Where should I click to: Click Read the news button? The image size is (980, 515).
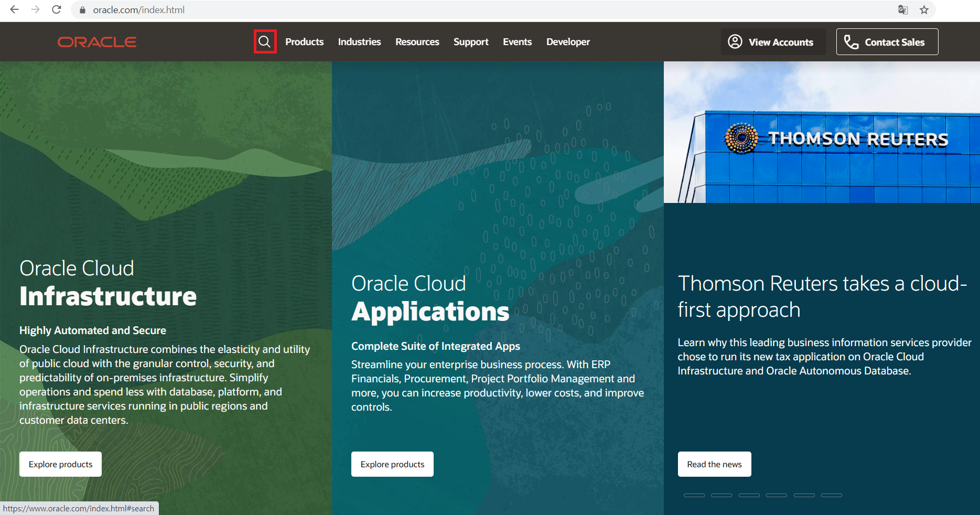click(x=714, y=464)
